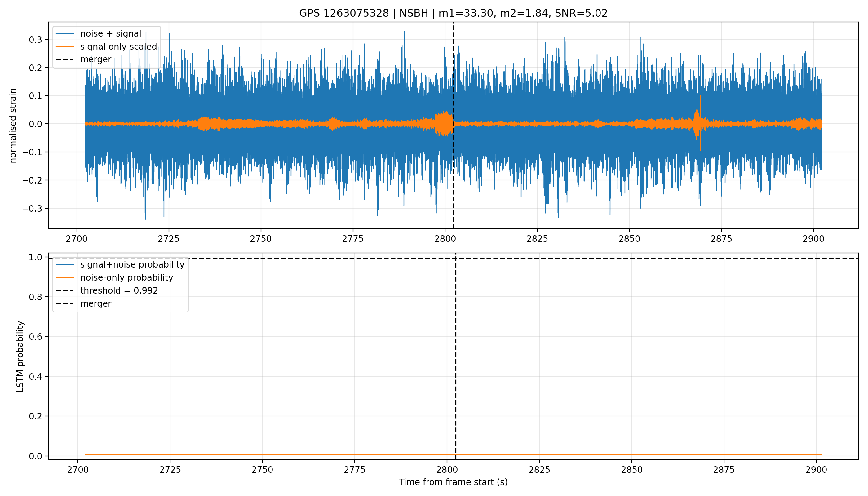Image resolution: width=868 pixels, height=496 pixels.
Task: Click the 'signal+noise probability' legend label
Action: 132,265
